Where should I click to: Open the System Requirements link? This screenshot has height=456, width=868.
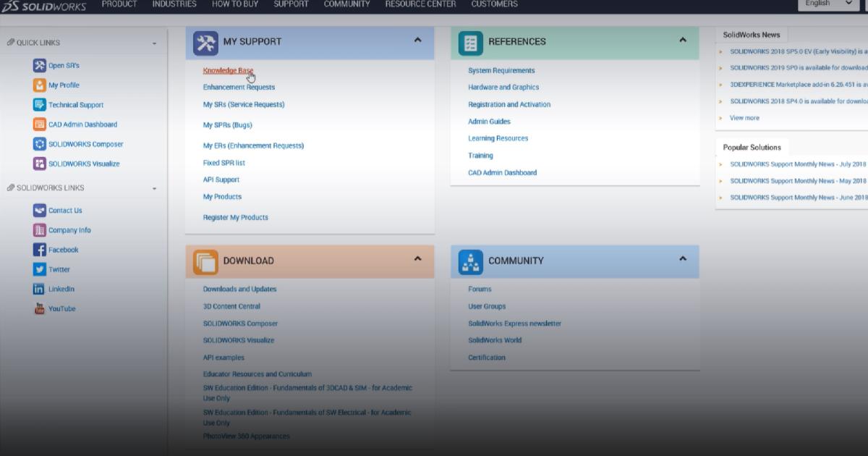tap(501, 70)
